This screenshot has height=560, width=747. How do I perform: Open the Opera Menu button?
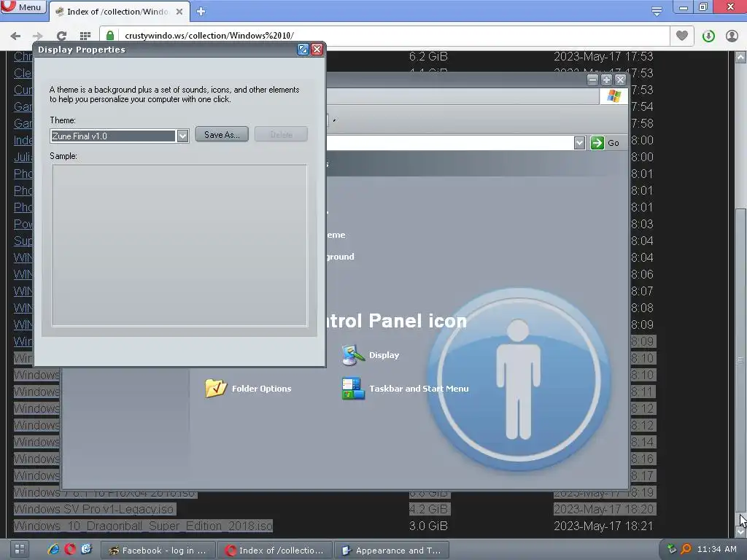pos(23,7)
